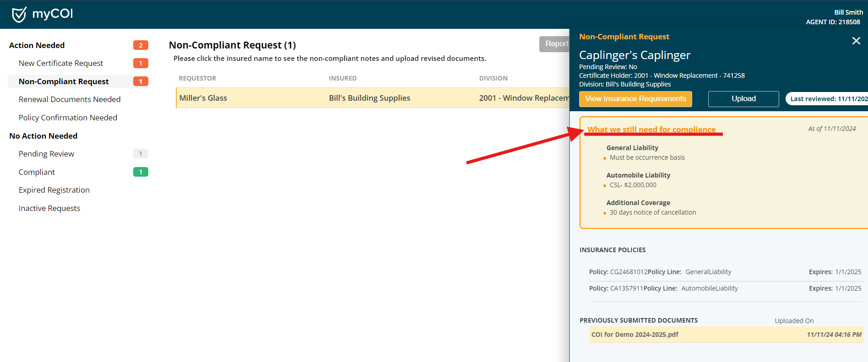Sort by DIVISION column header
The image size is (868, 362).
point(494,78)
